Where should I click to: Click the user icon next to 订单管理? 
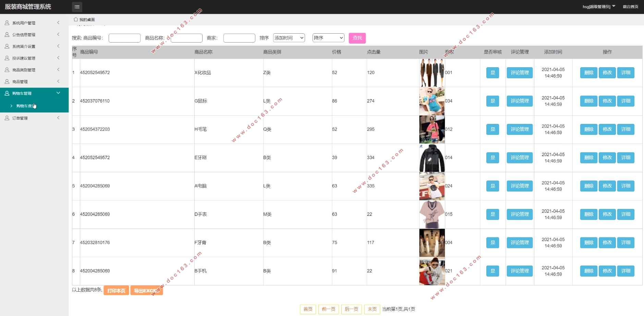7,118
